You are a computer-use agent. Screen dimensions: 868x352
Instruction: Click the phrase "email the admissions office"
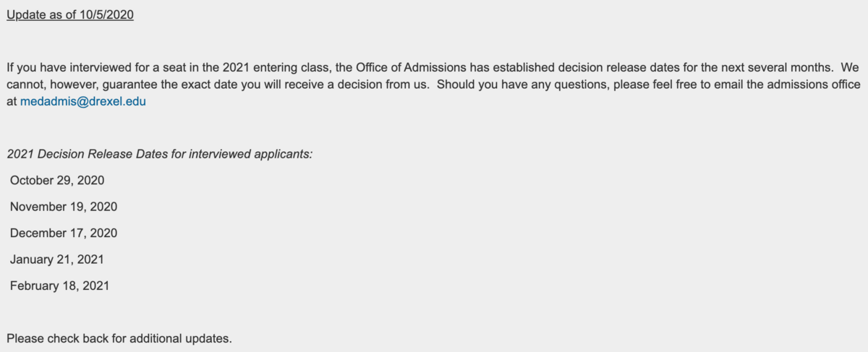pos(788,85)
